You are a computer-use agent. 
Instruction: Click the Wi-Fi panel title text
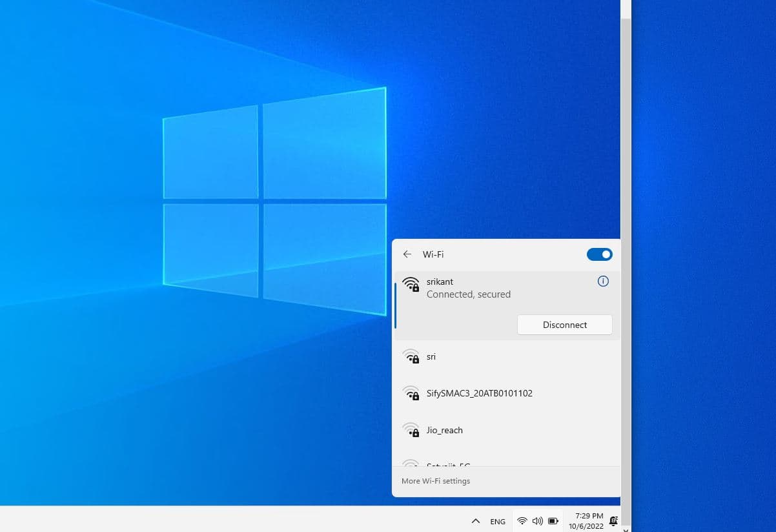pos(433,254)
